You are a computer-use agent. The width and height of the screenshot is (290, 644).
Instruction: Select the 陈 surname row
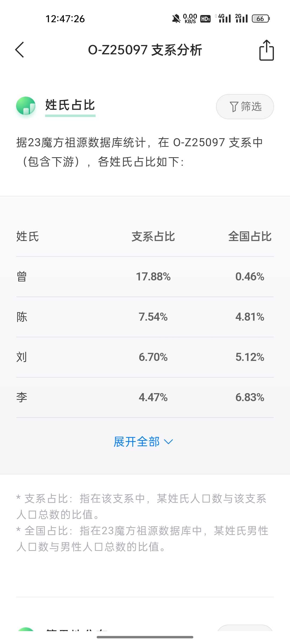click(x=145, y=317)
